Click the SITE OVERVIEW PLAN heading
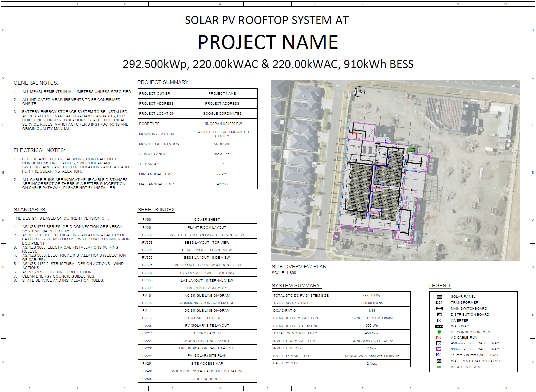Screen dimensions: 536x392 (x=299, y=267)
